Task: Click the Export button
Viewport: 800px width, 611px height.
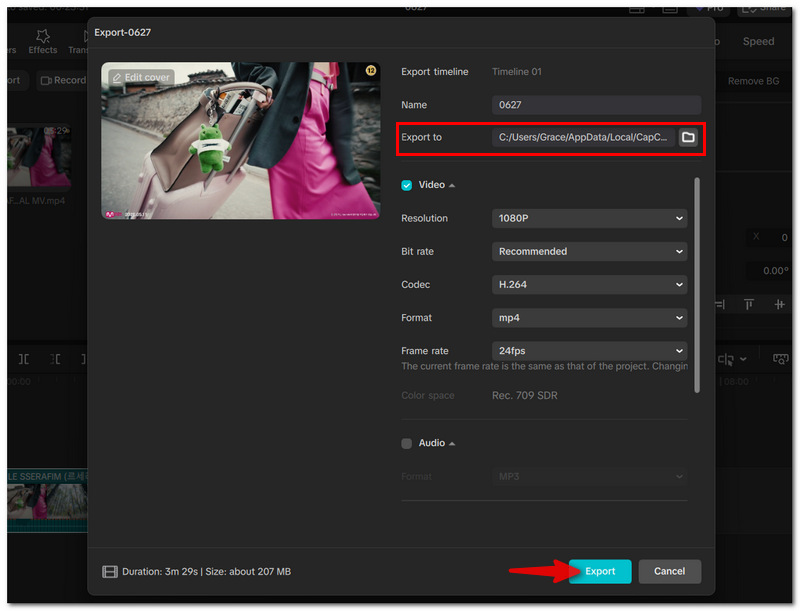Action: tap(600, 571)
